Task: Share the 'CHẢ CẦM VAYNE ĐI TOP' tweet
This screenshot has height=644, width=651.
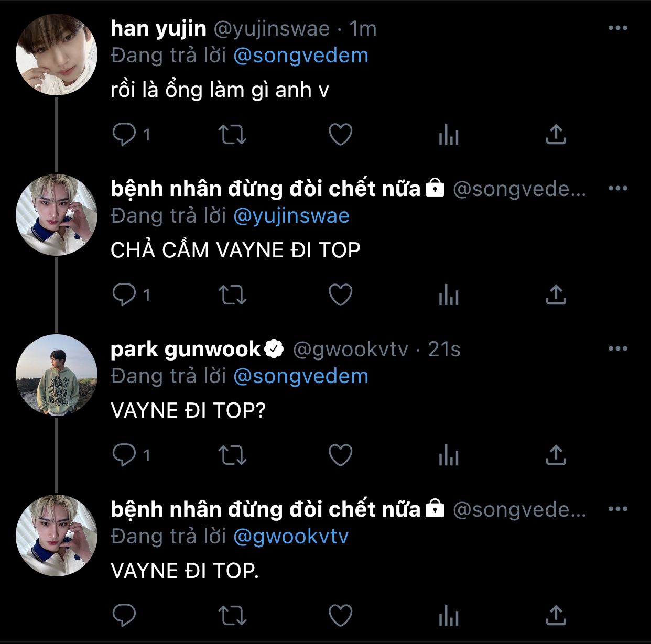Action: coord(556,295)
